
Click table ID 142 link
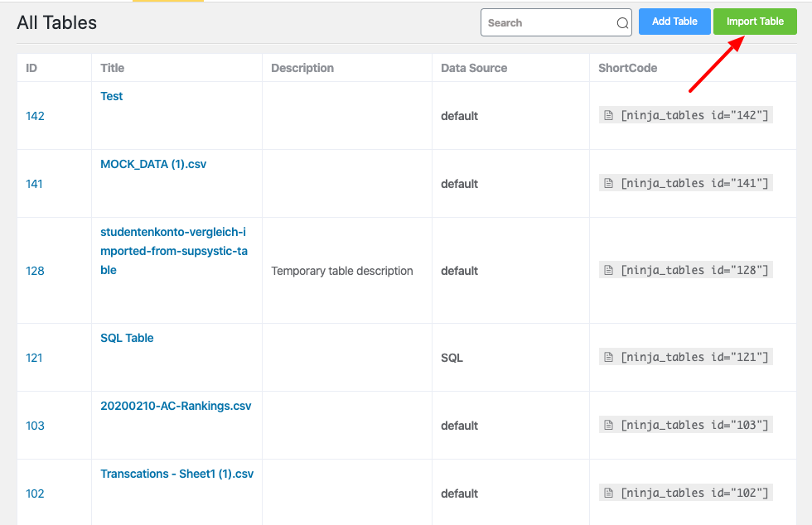[x=35, y=116]
